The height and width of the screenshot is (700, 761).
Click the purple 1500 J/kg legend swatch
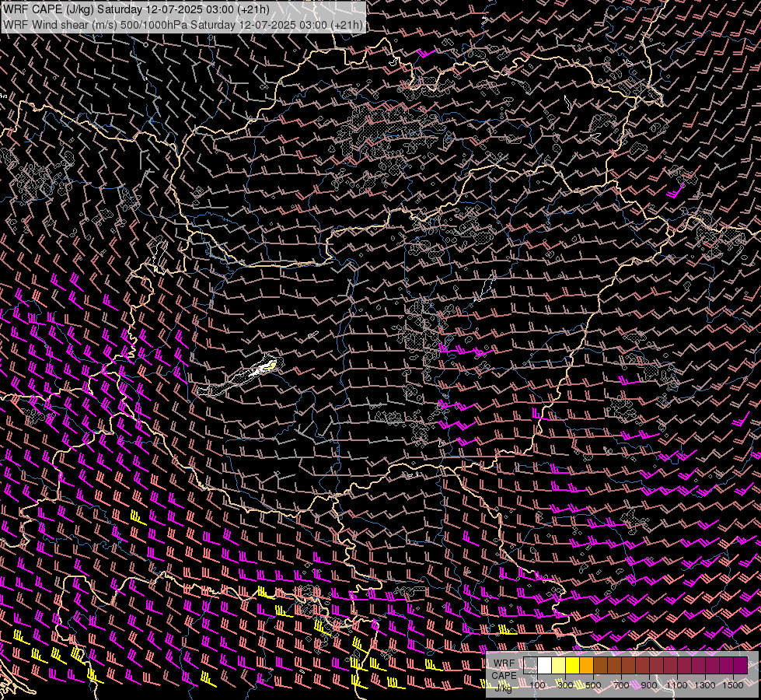tap(741, 666)
